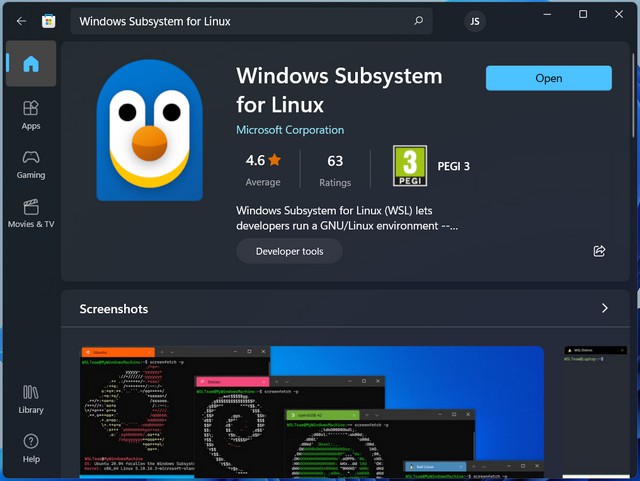Open the Microsoft Corporation publisher link

(x=290, y=130)
